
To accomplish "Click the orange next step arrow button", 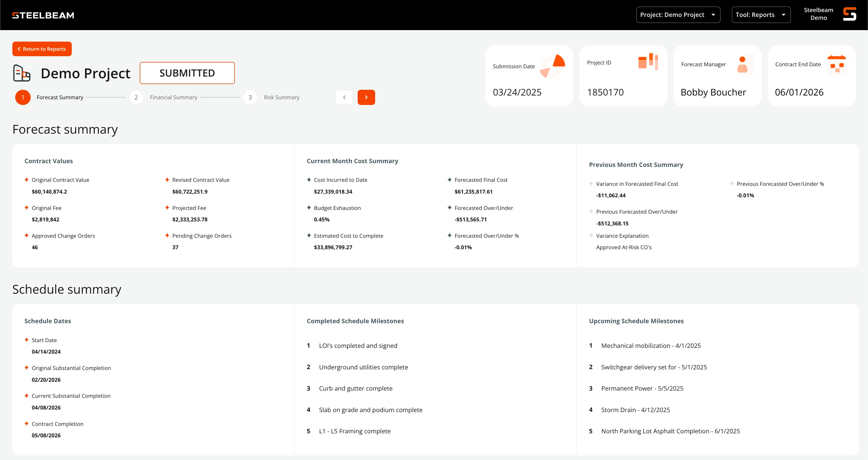I will (366, 97).
